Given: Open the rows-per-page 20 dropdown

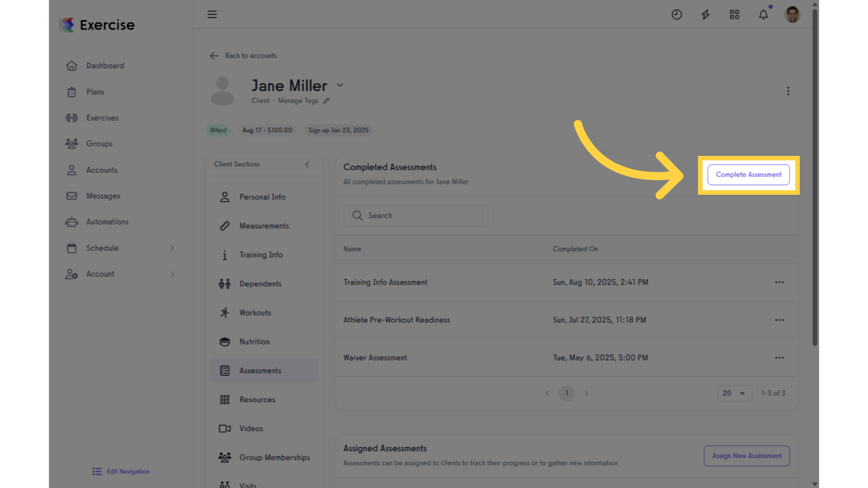Looking at the screenshot, I should (x=734, y=393).
